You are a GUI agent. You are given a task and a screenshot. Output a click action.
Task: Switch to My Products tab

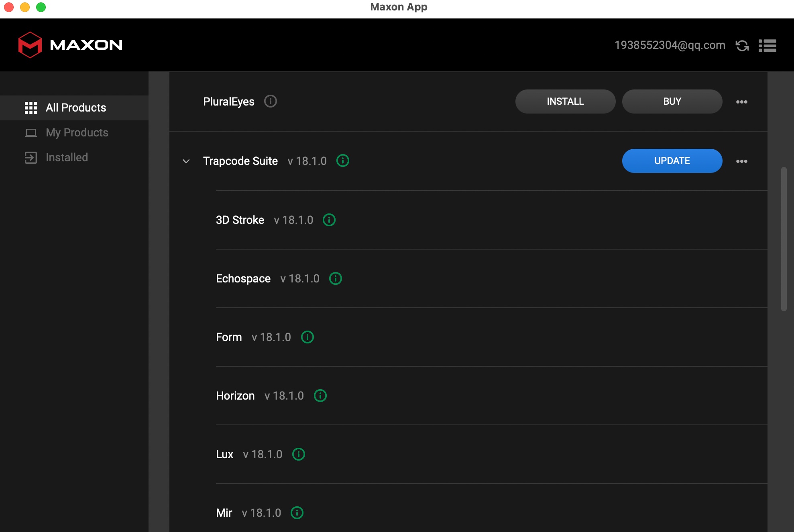coord(77,132)
